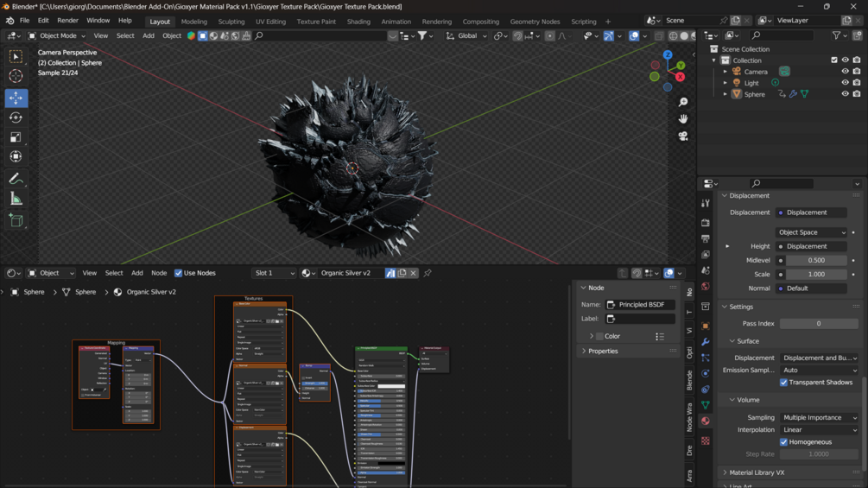
Task: Disable Transparent Shadows checkbox
Action: click(x=784, y=383)
